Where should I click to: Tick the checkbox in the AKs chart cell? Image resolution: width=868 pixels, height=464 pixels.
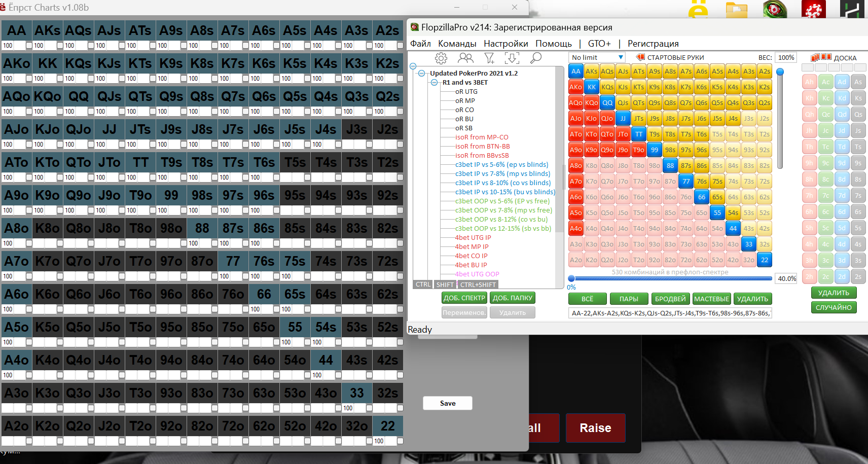pyautogui.click(x=60, y=46)
